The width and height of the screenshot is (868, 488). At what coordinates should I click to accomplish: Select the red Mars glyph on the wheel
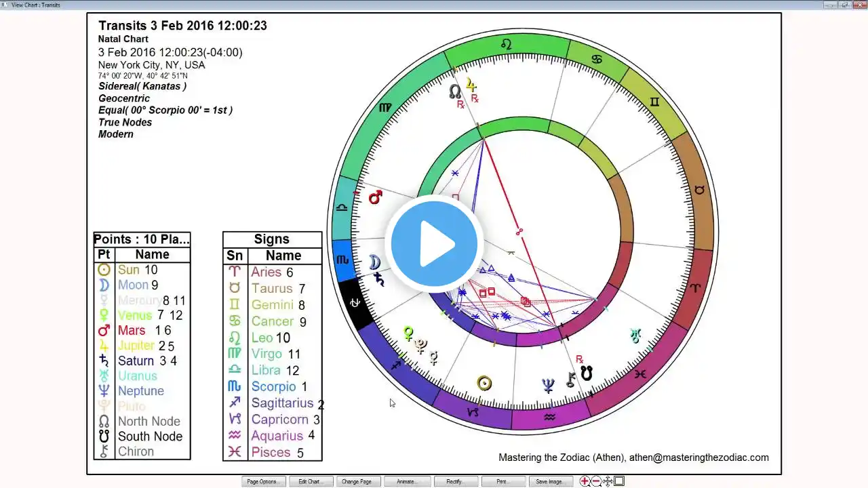tap(375, 197)
